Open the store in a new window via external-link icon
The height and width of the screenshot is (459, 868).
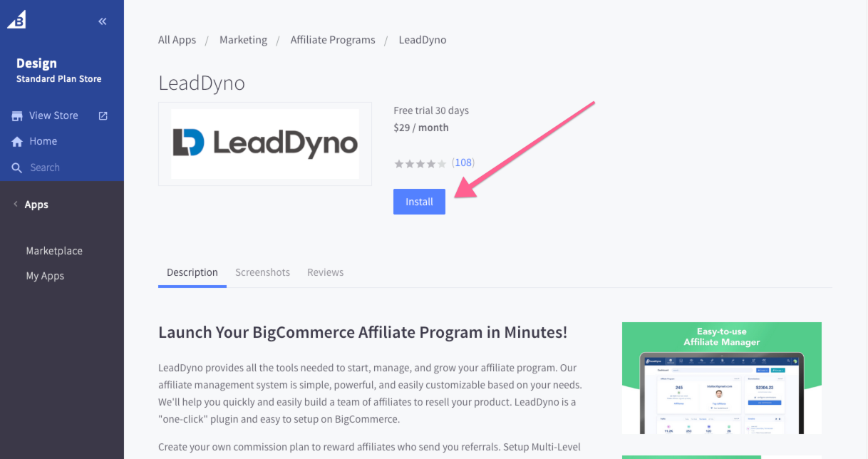point(103,115)
